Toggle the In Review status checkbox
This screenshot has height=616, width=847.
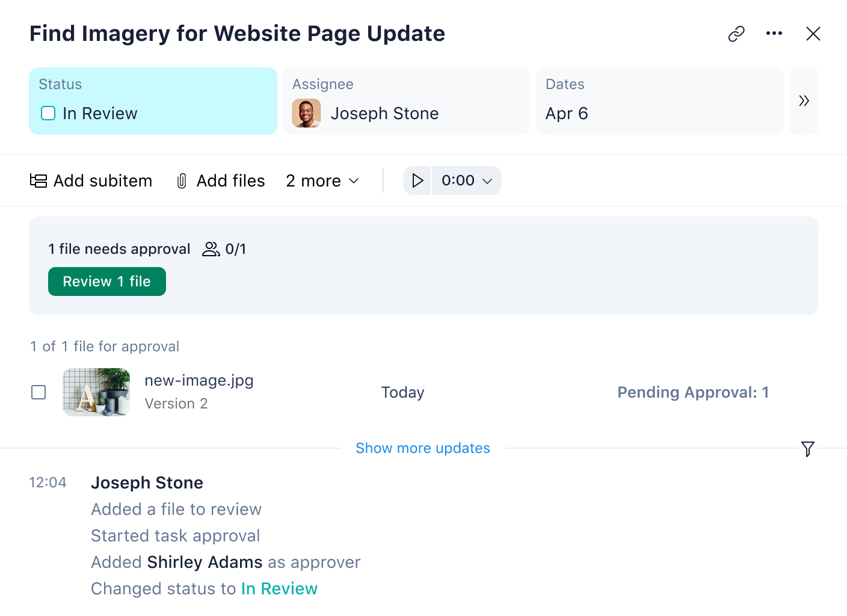48,113
